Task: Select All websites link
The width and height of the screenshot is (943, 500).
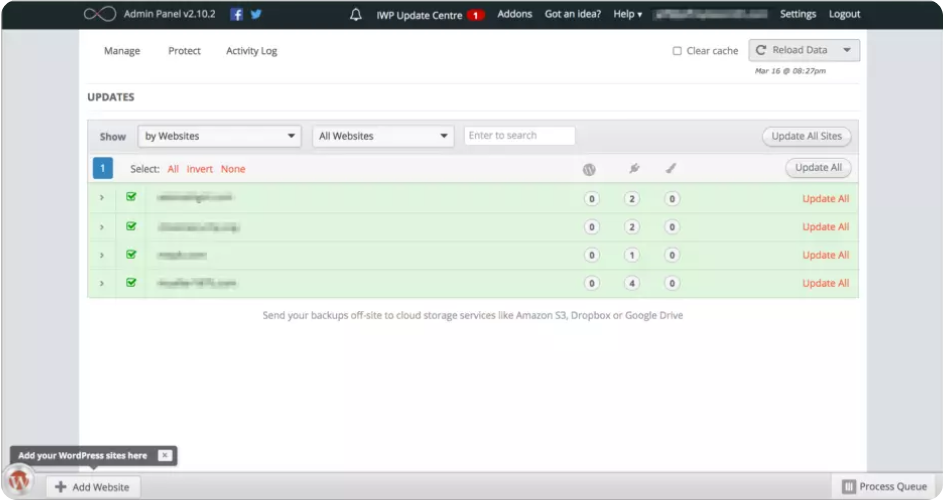Action: (173, 169)
